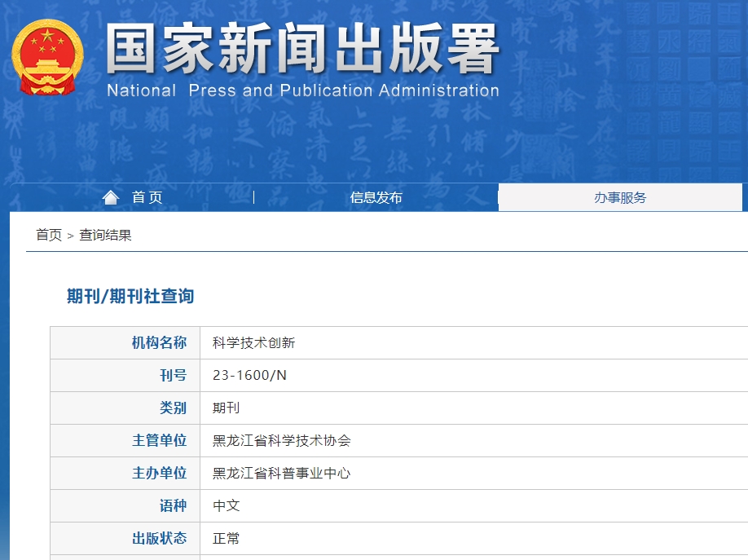Screen dimensions: 748x560
Task: Click the 机构名称 row label
Action: tap(159, 342)
